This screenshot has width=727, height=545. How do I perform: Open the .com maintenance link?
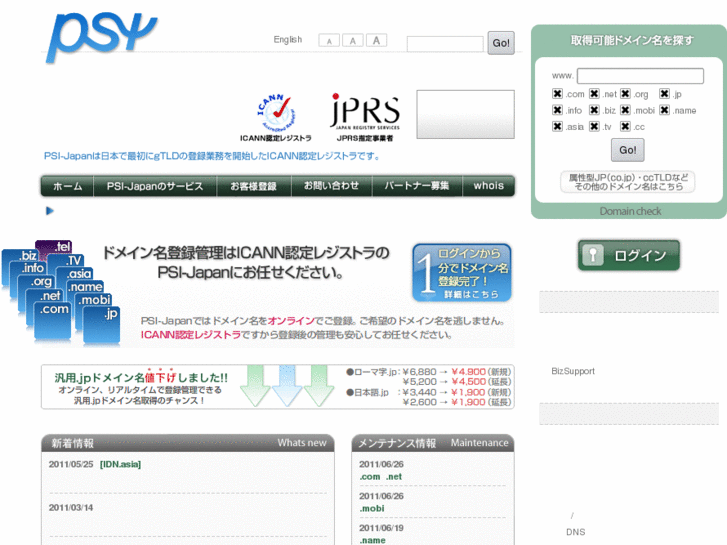(x=370, y=477)
